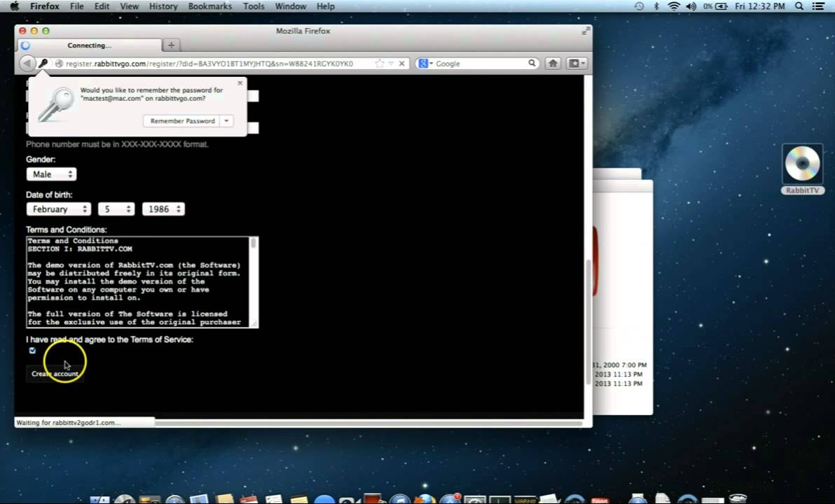Open the Gender dropdown showing Male
This screenshot has height=504, width=835.
51,174
